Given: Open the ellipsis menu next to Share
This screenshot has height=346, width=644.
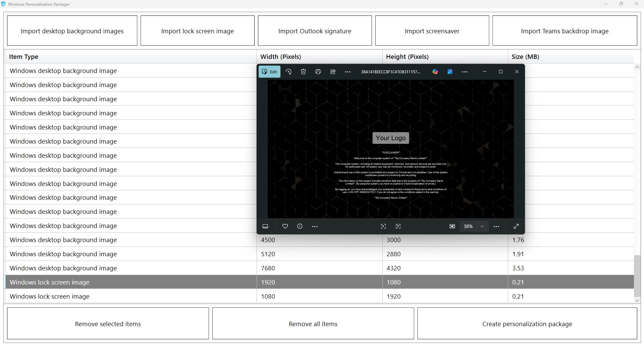Looking at the screenshot, I should click(348, 72).
